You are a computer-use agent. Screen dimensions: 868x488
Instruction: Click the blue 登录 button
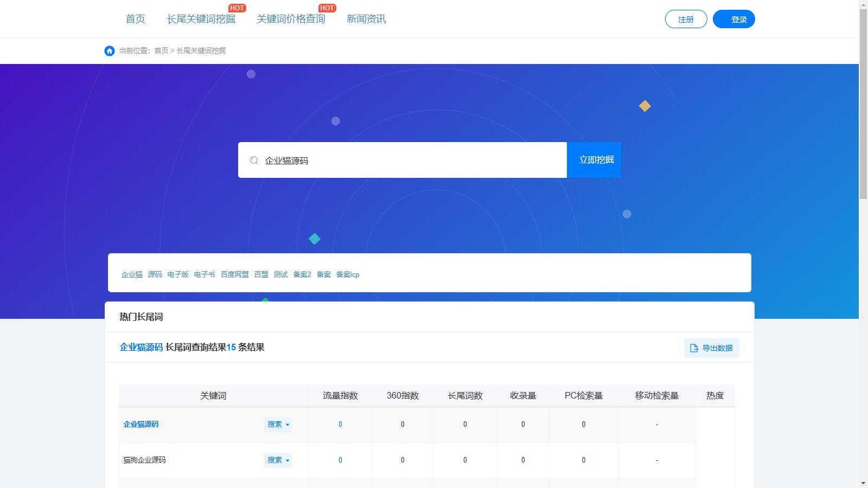(x=733, y=19)
